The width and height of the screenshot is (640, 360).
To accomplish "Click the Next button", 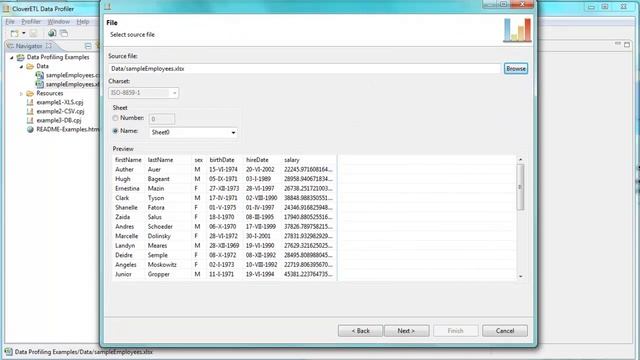I will pyautogui.click(x=407, y=331).
